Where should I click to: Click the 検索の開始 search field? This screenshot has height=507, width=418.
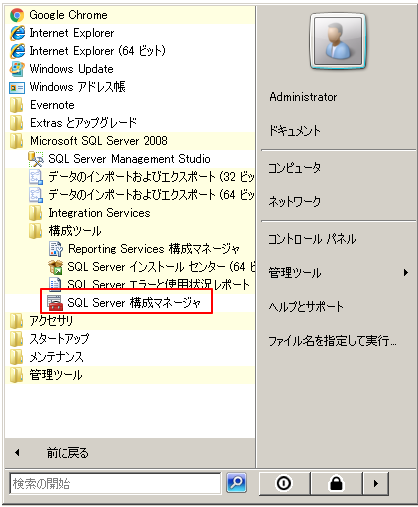coord(115,483)
